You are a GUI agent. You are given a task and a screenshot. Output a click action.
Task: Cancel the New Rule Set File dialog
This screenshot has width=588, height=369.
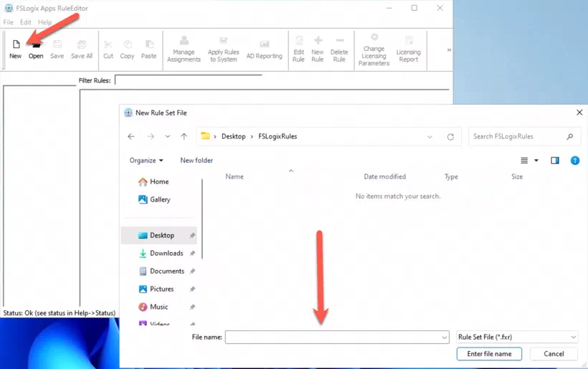pos(554,354)
